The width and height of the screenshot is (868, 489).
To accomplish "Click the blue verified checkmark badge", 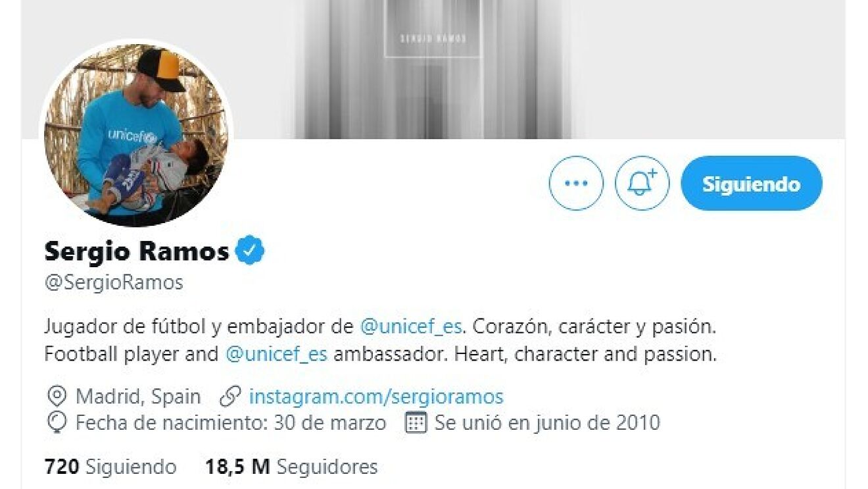I will pos(250,251).
